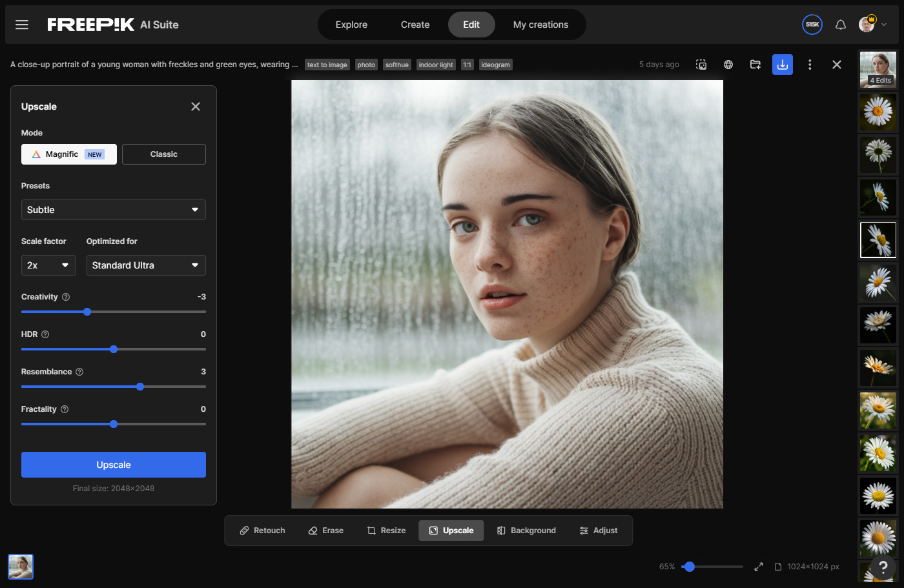Open the 515K credits indicator
The width and height of the screenshot is (904, 588).
pos(812,25)
